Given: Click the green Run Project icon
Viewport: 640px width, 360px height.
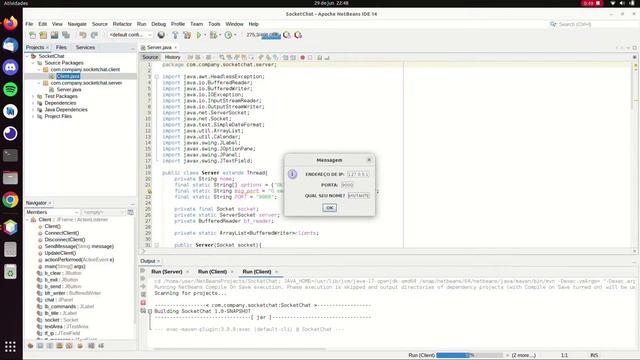Looking at the screenshot, I should [199, 35].
